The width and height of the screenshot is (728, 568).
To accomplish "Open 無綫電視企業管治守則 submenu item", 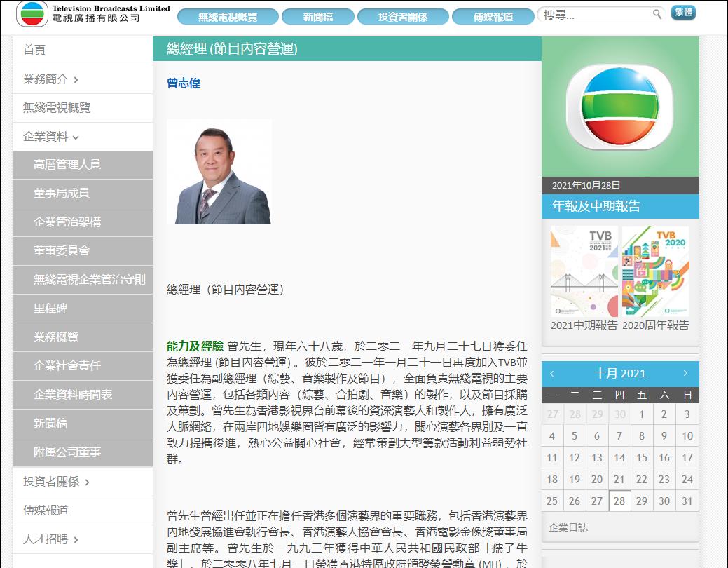I will [x=83, y=280].
